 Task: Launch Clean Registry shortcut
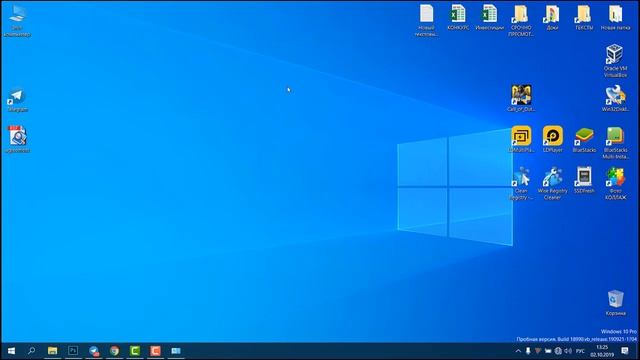pyautogui.click(x=521, y=183)
